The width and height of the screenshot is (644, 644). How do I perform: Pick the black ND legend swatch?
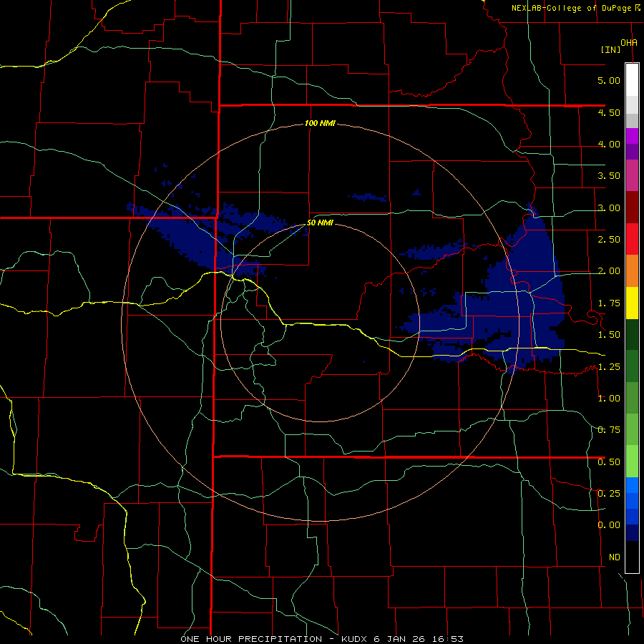[x=632, y=557]
